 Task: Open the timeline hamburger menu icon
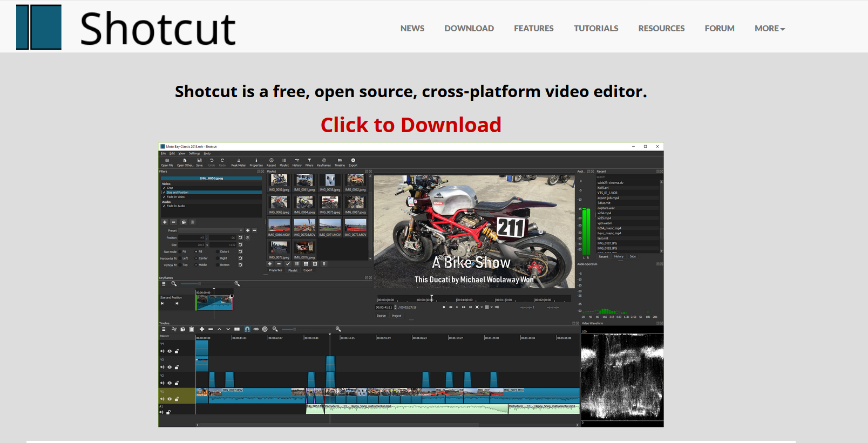164,329
